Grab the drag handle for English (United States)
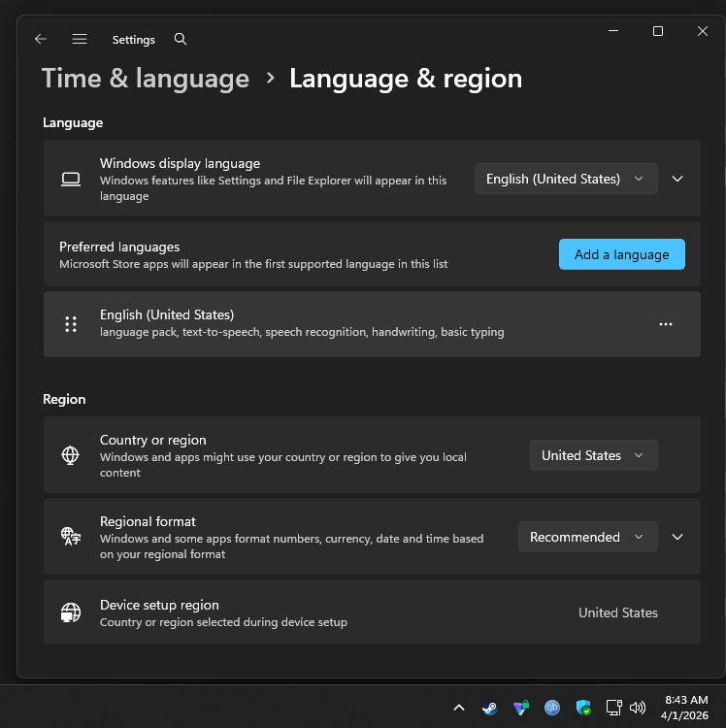The width and height of the screenshot is (726, 728). [x=71, y=324]
